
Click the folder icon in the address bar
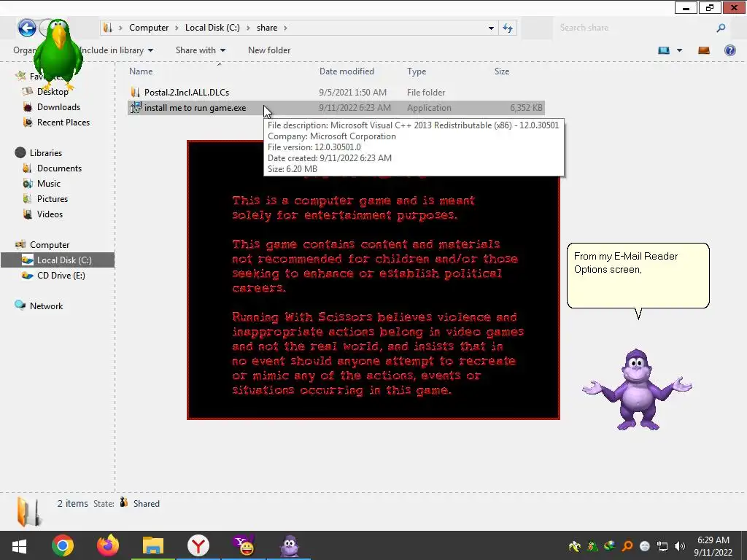pos(108,28)
